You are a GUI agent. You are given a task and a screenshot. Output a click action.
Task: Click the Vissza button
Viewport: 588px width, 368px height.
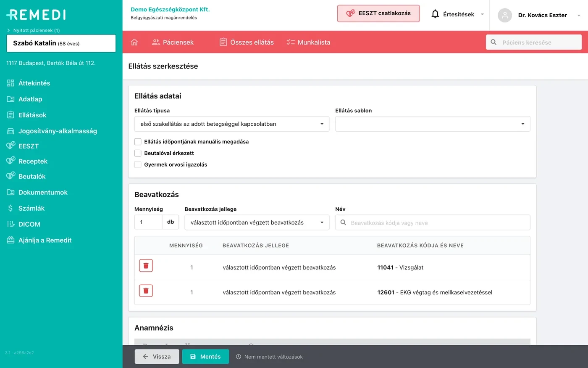click(x=157, y=357)
